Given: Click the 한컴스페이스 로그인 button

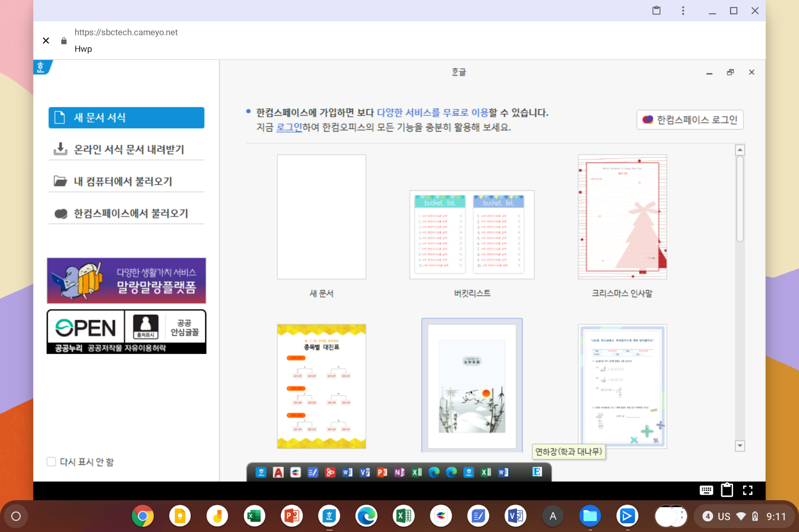Looking at the screenshot, I should [690, 120].
